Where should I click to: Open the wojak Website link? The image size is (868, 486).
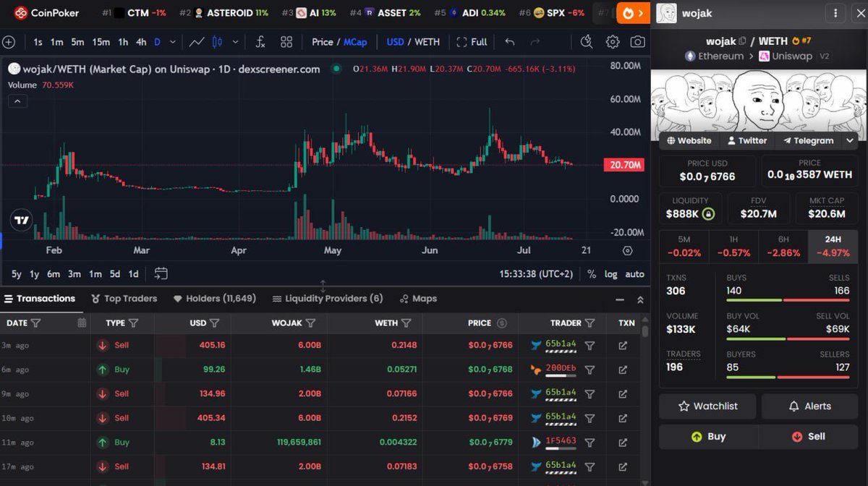tap(689, 140)
